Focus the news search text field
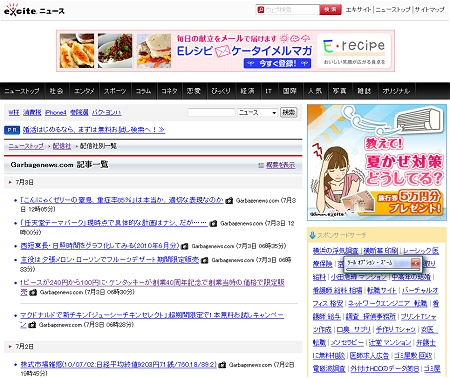450x378 pixels. (x=211, y=113)
